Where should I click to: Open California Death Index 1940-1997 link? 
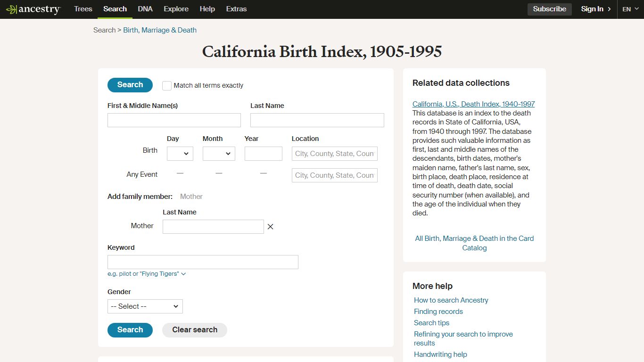point(474,104)
